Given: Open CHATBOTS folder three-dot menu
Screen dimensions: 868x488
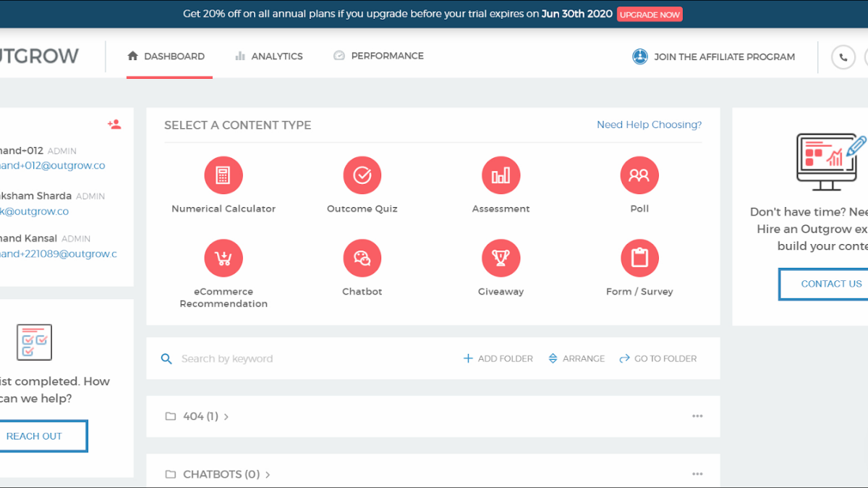Looking at the screenshot, I should click(697, 474).
